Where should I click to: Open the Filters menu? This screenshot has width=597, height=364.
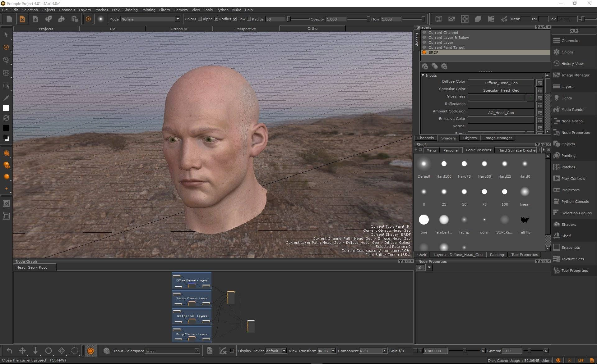164,10
